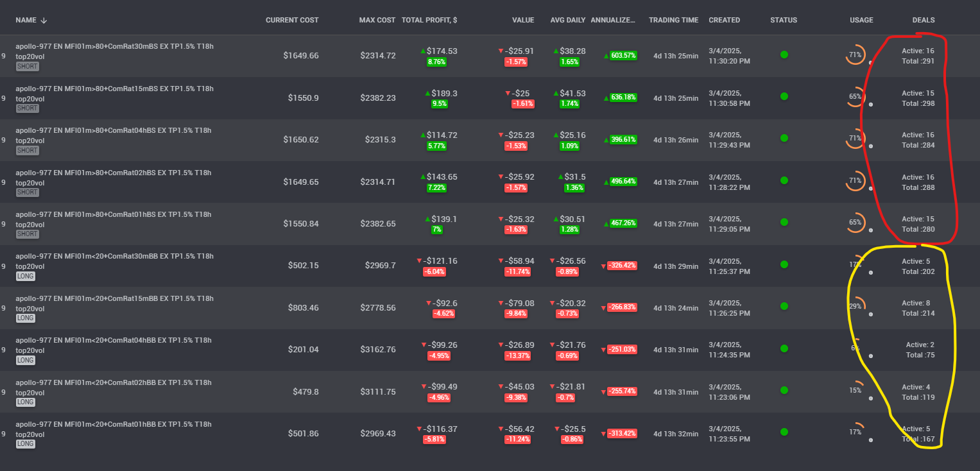Click green status dot of ComRat01hBB bot
Screen dimensions: 980x471
pos(784,432)
